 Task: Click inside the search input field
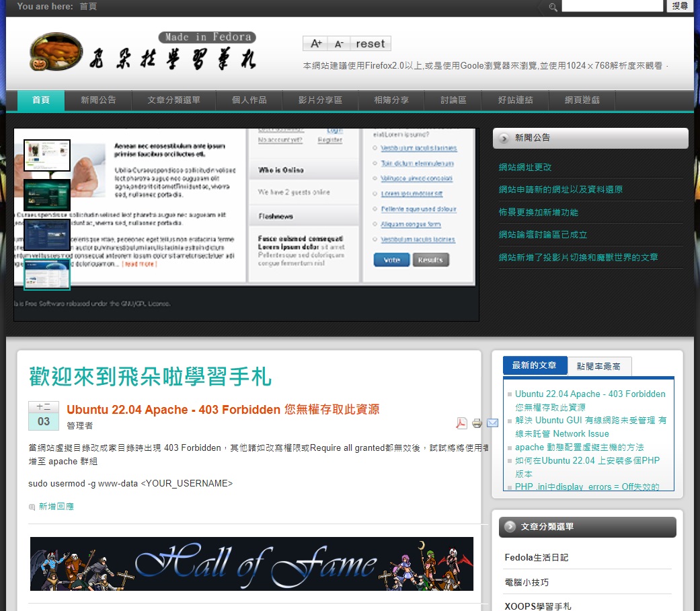tap(612, 6)
